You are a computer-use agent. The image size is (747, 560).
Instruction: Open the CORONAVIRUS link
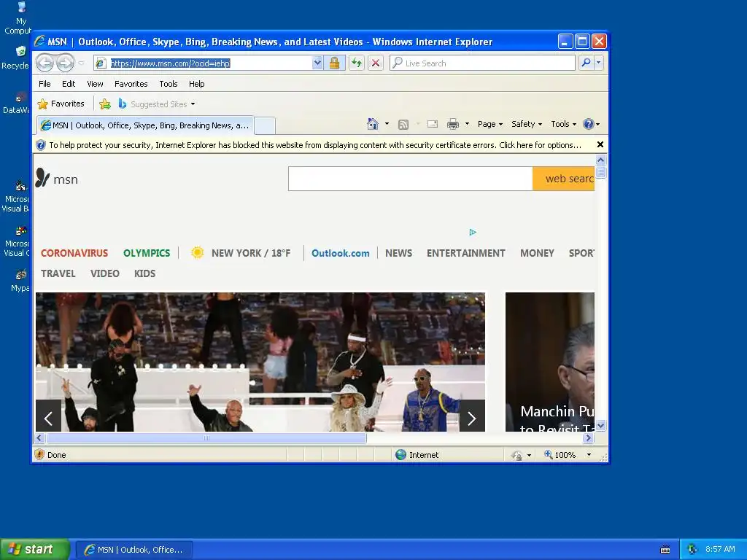point(74,253)
